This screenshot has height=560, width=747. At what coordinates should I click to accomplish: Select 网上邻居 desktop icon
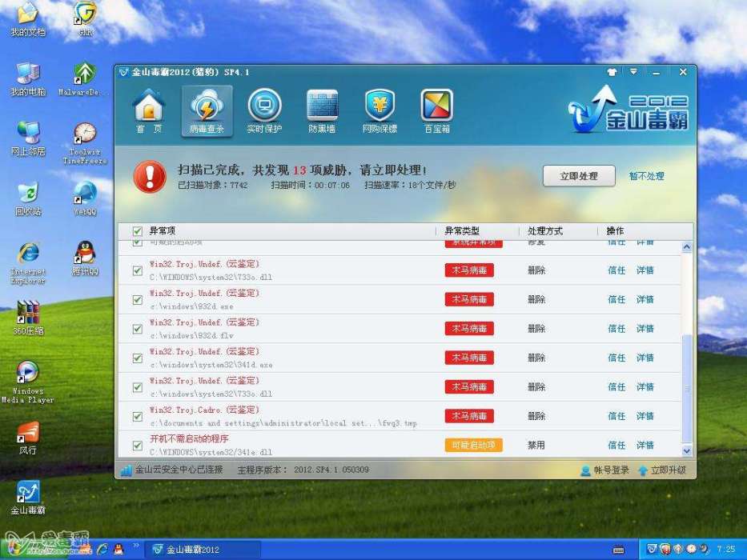tap(28, 138)
